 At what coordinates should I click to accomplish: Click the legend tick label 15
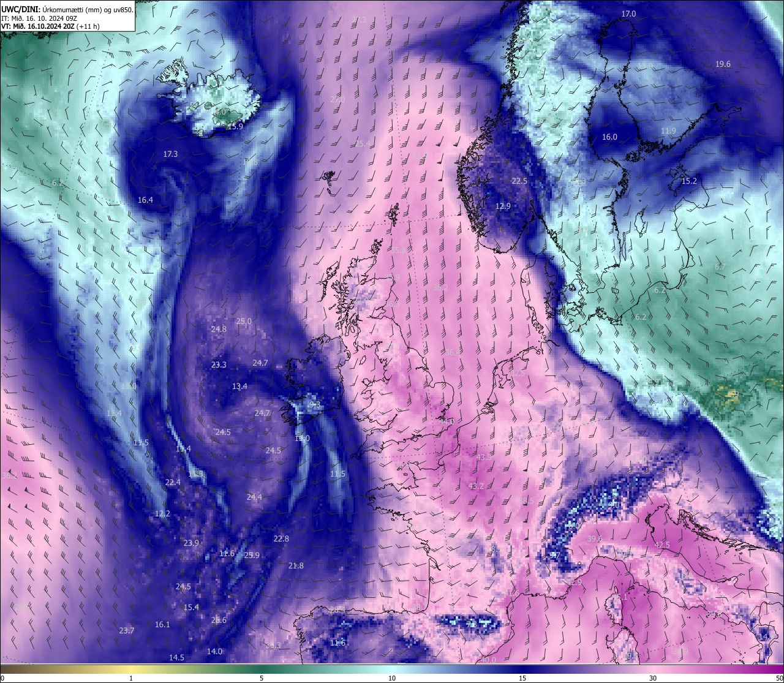[x=522, y=678]
